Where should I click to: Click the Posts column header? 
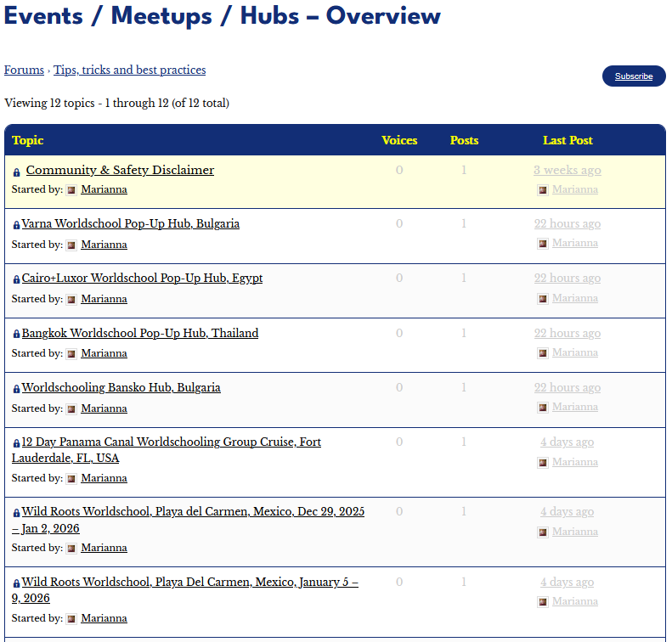[464, 140]
